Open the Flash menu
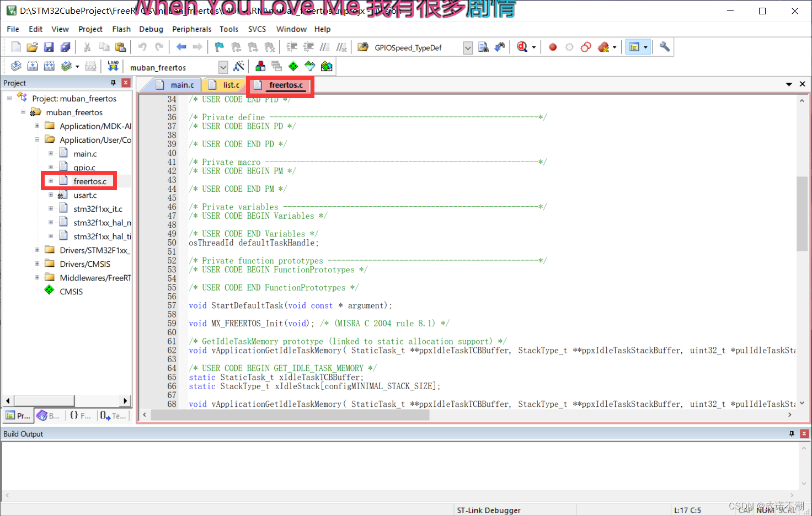This screenshot has width=812, height=516. 121,29
